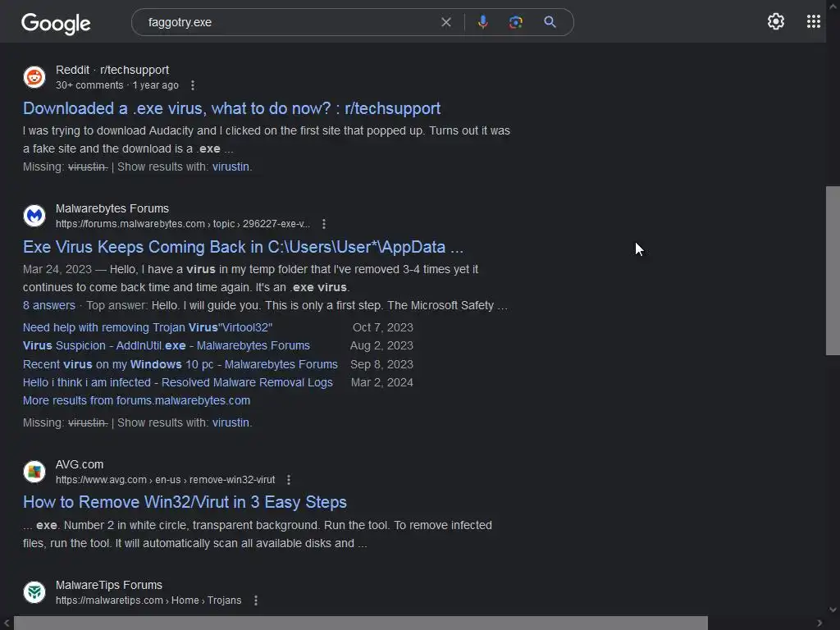Click the AVG.com favicon

coord(34,472)
